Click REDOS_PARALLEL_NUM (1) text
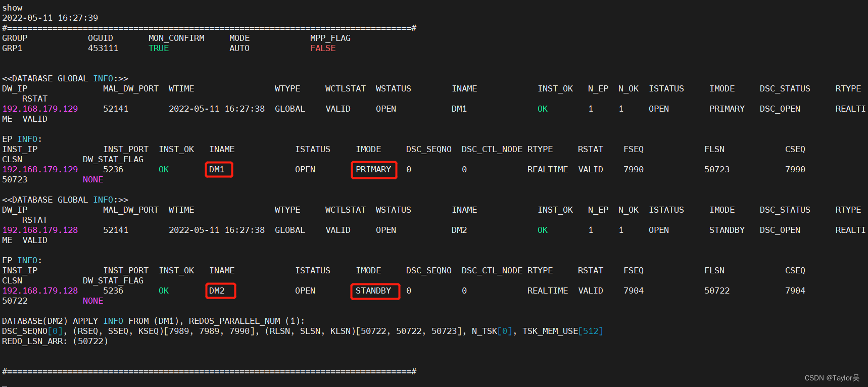The image size is (868, 387). point(245,321)
